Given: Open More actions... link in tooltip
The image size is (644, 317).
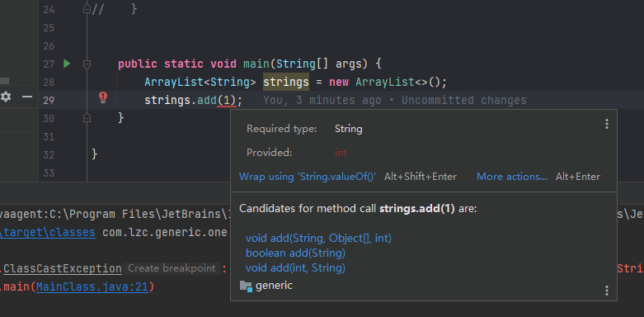Looking at the screenshot, I should tap(512, 177).
